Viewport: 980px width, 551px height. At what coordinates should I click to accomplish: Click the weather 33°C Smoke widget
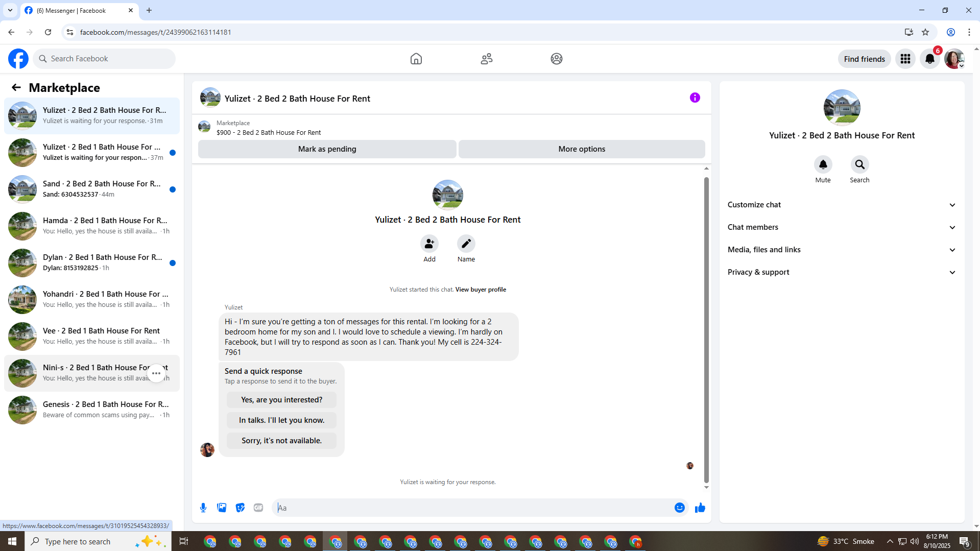846,541
